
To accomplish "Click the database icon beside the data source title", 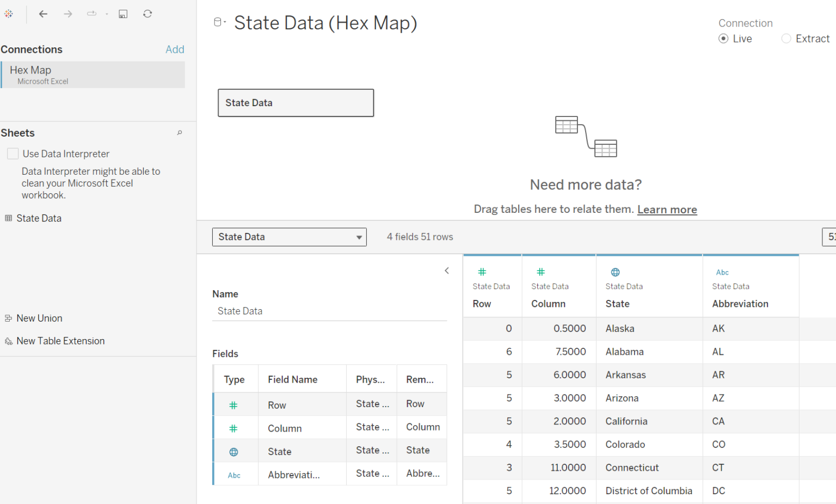I will (218, 22).
